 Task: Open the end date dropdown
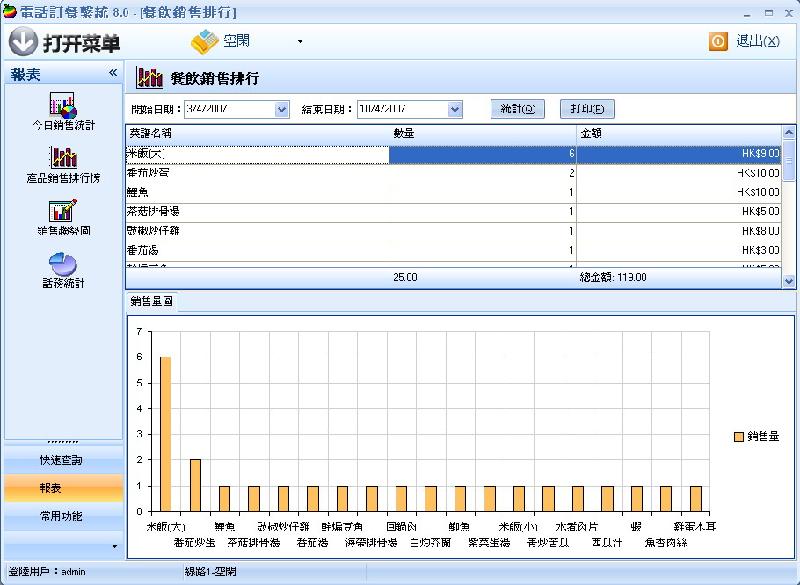[455, 109]
